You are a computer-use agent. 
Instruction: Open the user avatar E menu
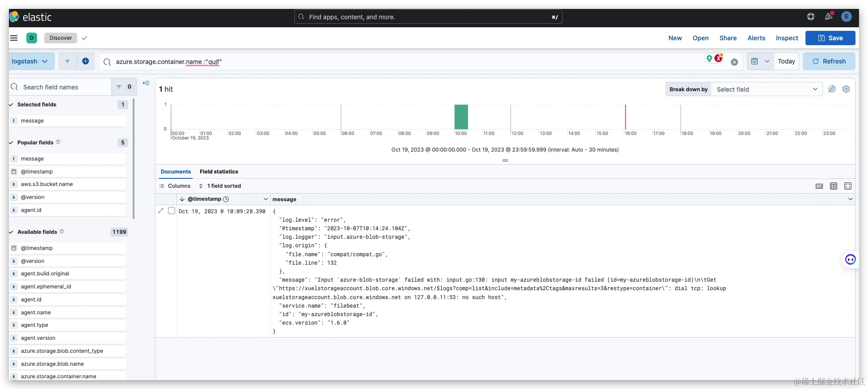tap(846, 17)
